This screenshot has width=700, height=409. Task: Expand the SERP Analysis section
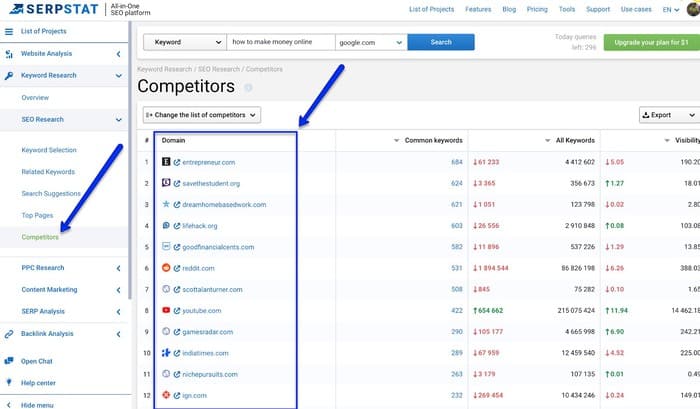pyautogui.click(x=118, y=312)
